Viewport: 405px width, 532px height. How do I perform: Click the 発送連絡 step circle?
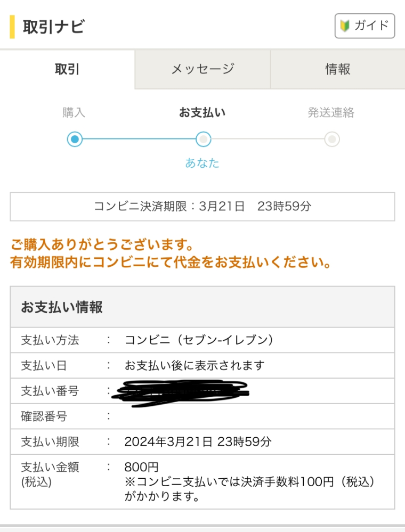[x=332, y=139]
